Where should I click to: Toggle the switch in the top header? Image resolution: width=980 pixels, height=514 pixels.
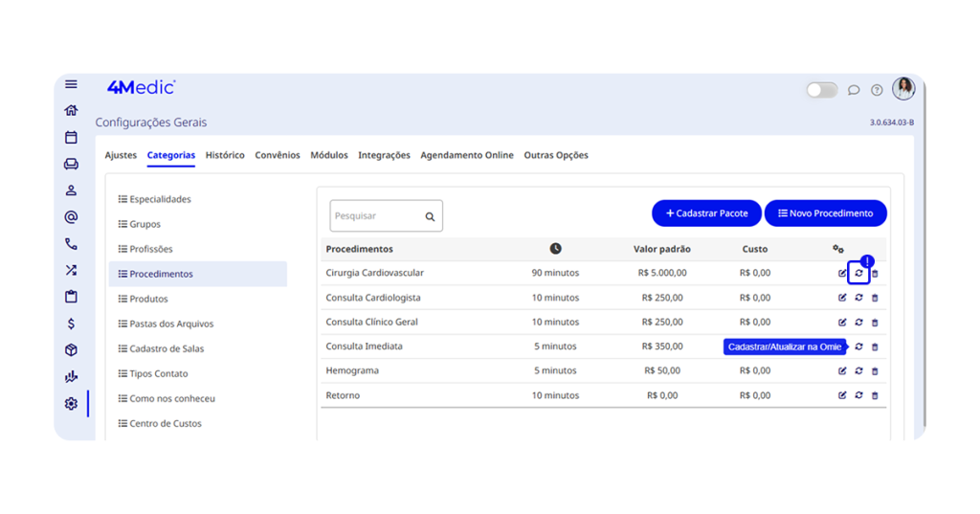tap(821, 90)
